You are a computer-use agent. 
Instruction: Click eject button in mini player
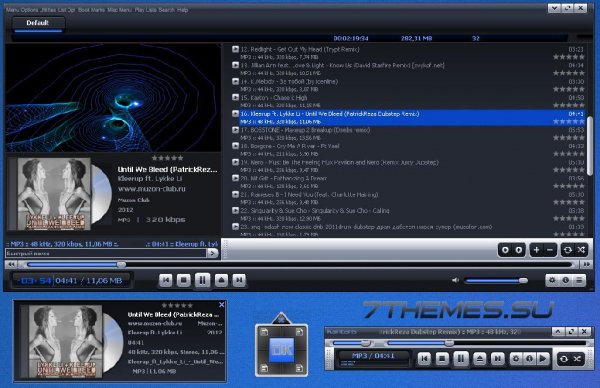pyautogui.click(x=479, y=359)
